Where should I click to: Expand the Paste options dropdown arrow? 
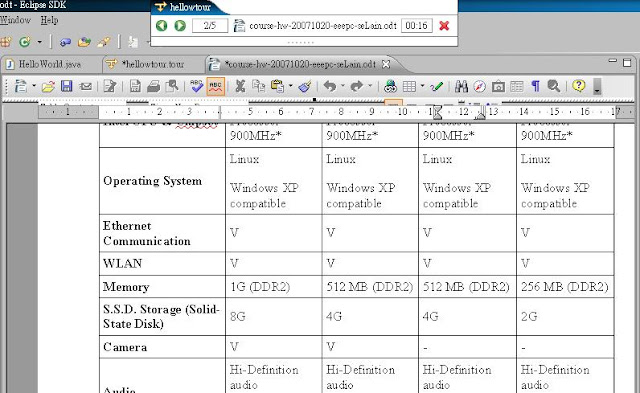point(291,86)
